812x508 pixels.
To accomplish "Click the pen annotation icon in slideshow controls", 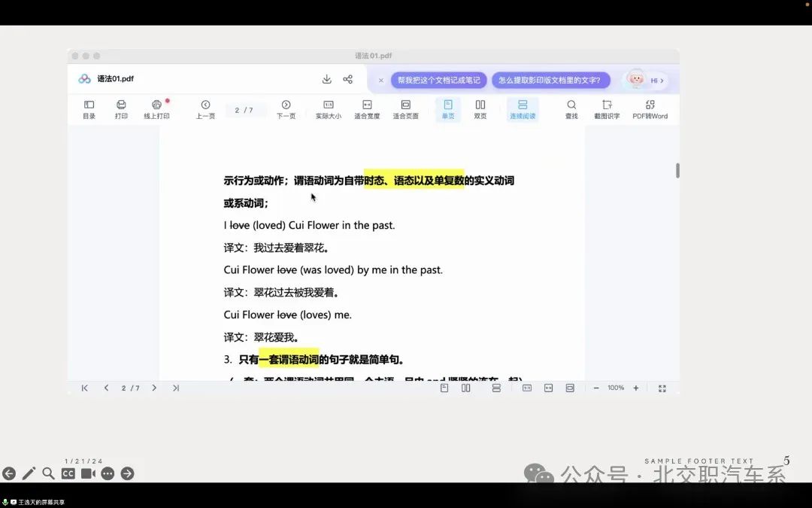I will click(x=29, y=473).
